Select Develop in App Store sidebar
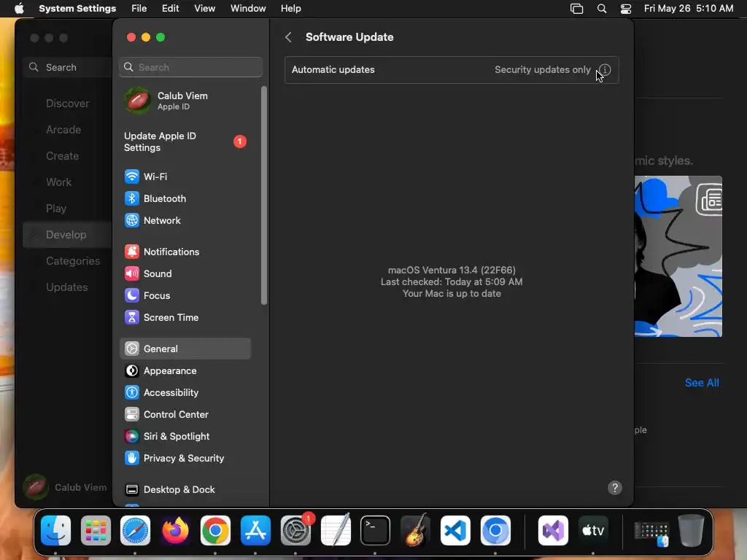Screen dimensions: 747x560 (68, 234)
